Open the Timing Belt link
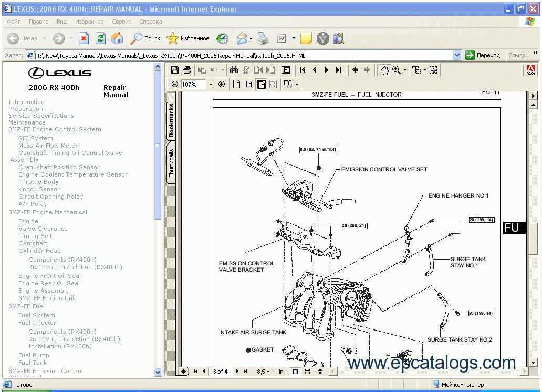Screen dimensions: 542x392 coord(35,236)
